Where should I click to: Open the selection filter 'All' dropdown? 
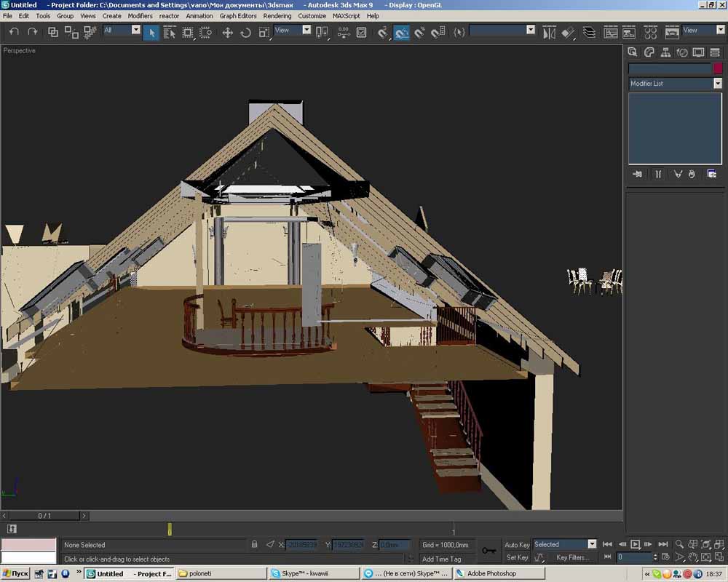[x=135, y=31]
